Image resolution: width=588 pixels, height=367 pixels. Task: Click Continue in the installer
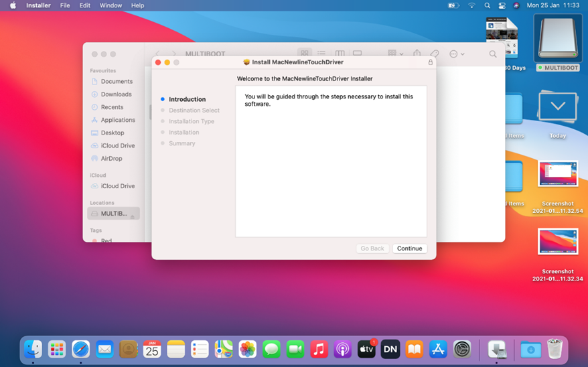409,248
